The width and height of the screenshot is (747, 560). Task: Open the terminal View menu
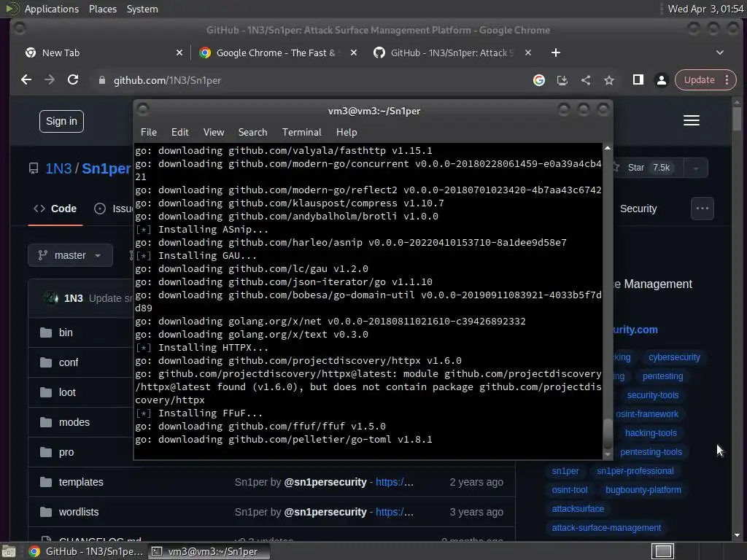[x=214, y=133]
